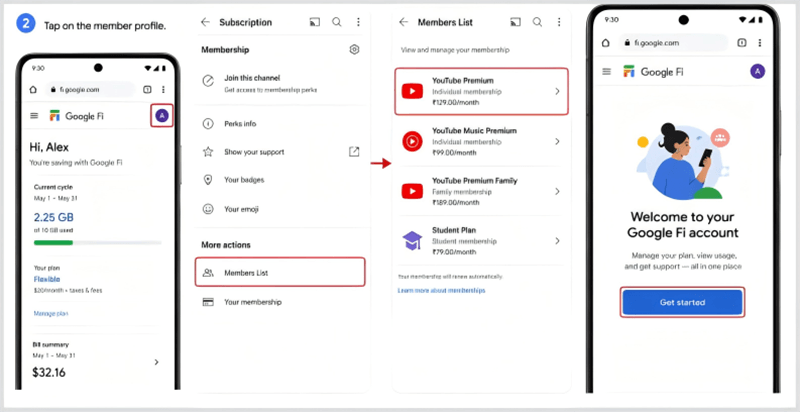This screenshot has height=412, width=800.
Task: Open Members List under More actions
Action: (x=280, y=272)
